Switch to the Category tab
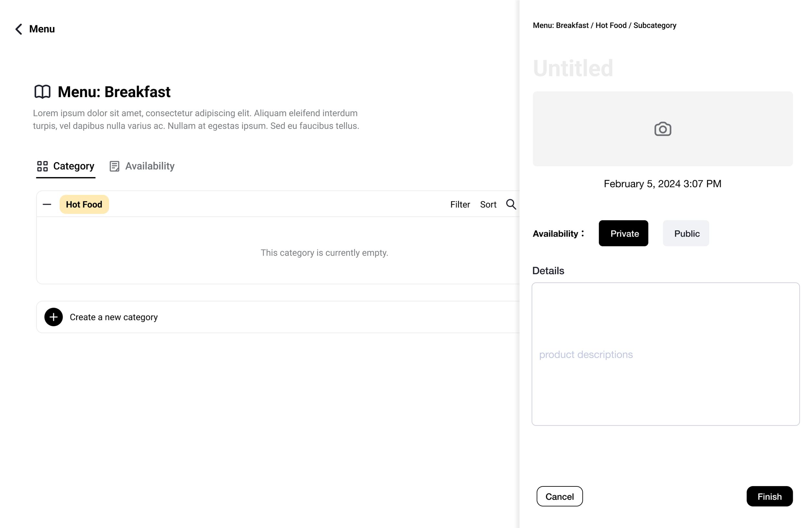Viewport: 812px width, 528px height. pos(73,166)
